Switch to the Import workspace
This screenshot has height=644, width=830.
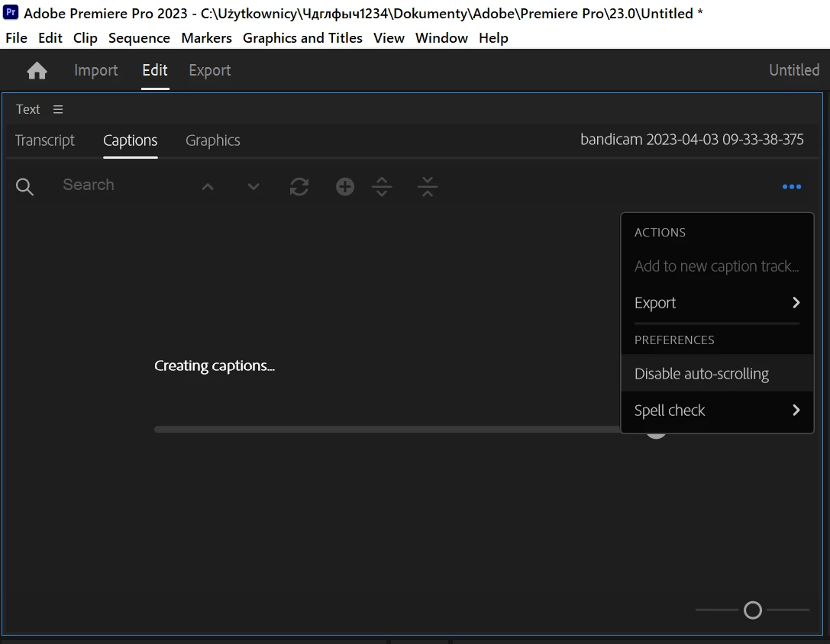click(95, 70)
